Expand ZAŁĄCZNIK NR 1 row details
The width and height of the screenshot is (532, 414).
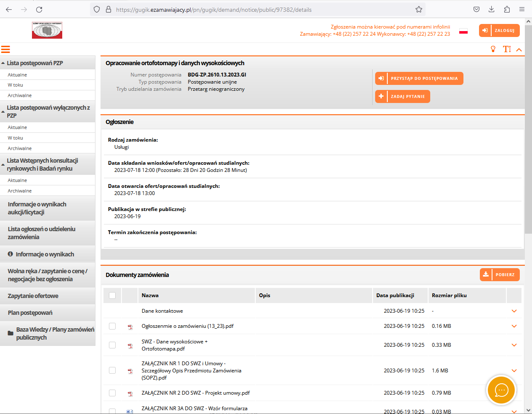tap(514, 371)
